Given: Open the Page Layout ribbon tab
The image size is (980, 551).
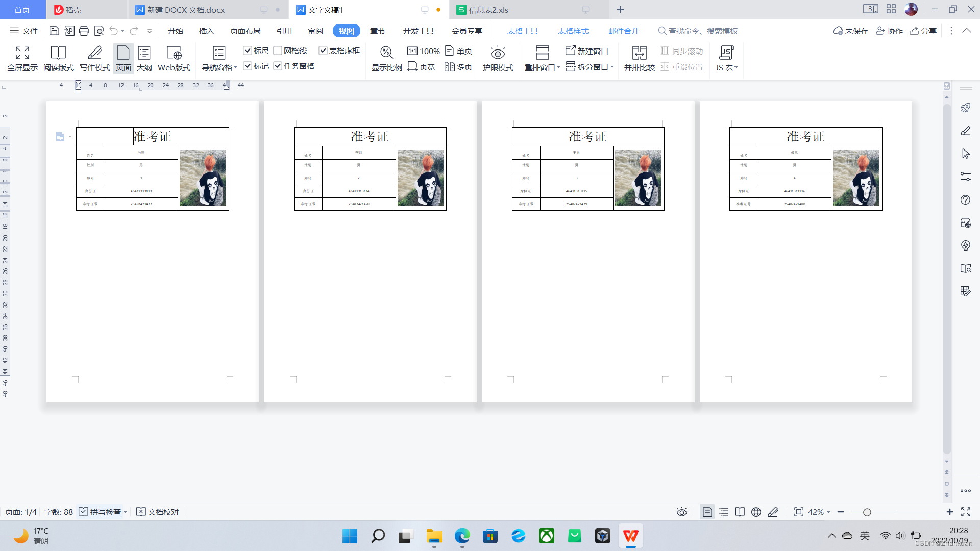Looking at the screenshot, I should coord(245,31).
